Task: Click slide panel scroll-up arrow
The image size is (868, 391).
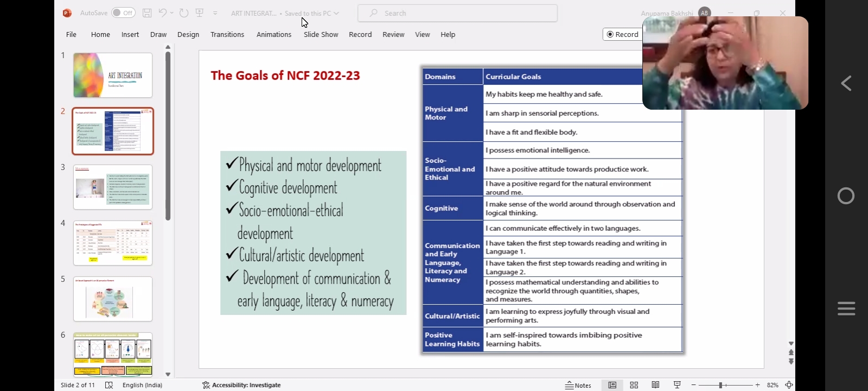Action: [x=168, y=47]
